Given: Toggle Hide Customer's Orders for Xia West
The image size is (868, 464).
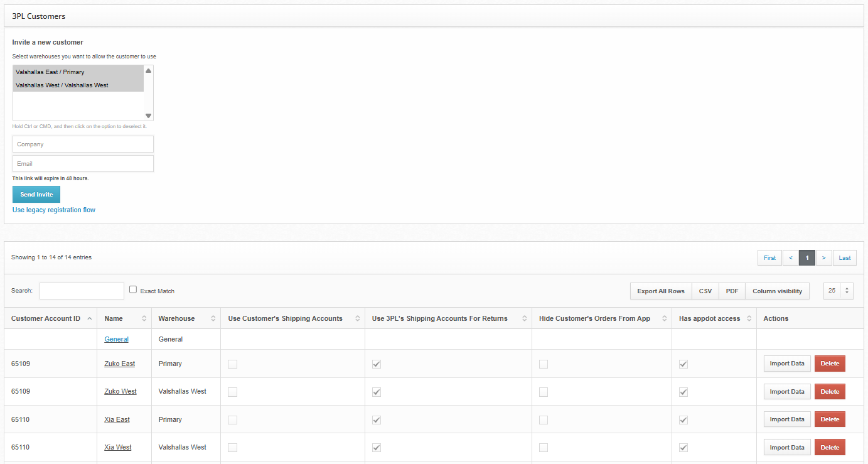Looking at the screenshot, I should (544, 448).
